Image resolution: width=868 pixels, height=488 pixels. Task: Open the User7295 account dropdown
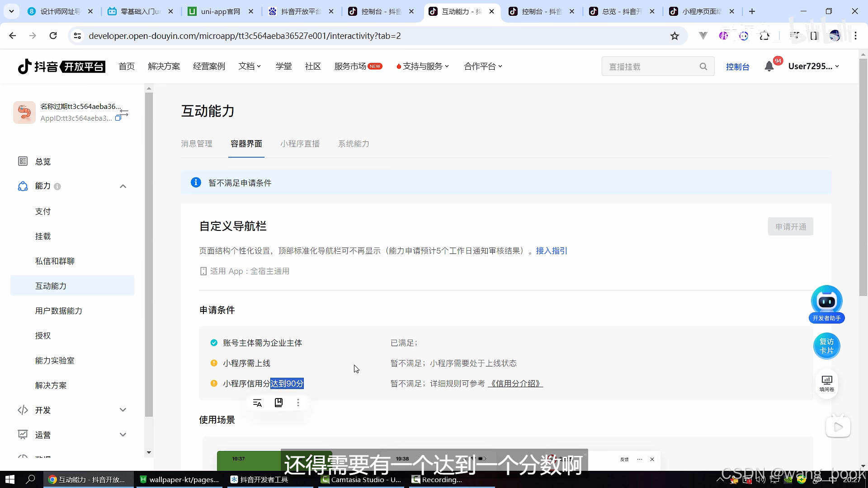click(814, 66)
